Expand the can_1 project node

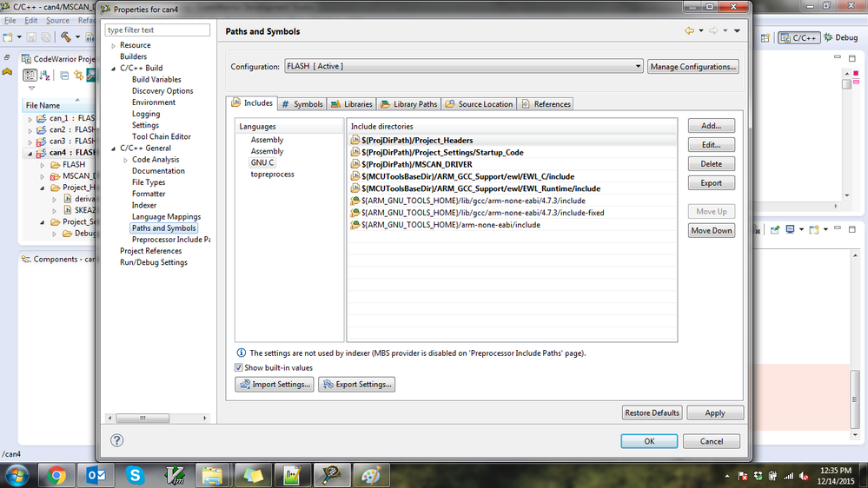[x=30, y=118]
